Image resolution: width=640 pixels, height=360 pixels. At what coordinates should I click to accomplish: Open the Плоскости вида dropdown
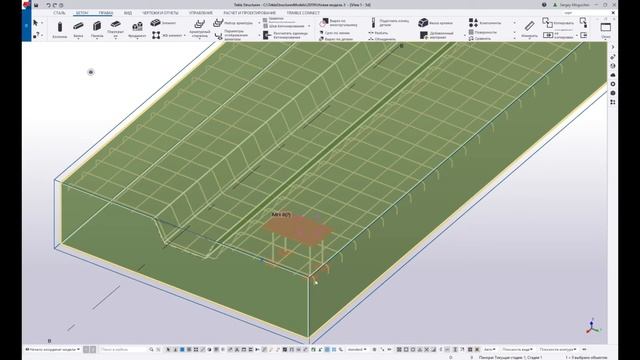pos(517,349)
